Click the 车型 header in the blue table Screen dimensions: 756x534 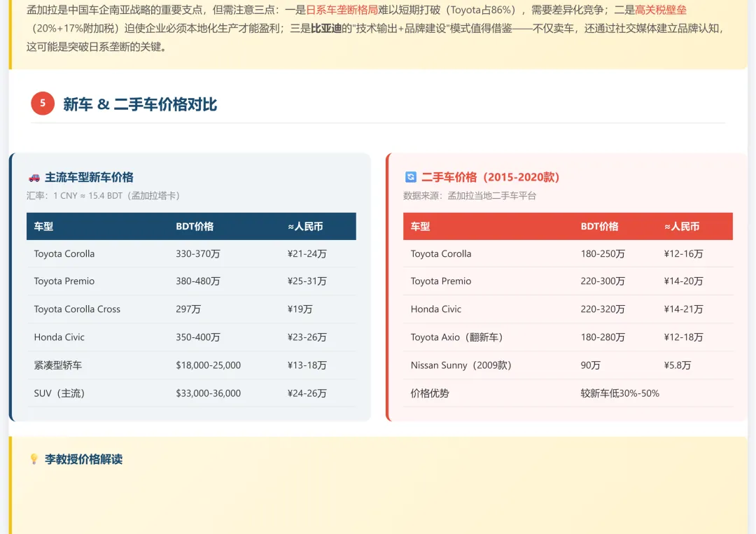click(43, 227)
